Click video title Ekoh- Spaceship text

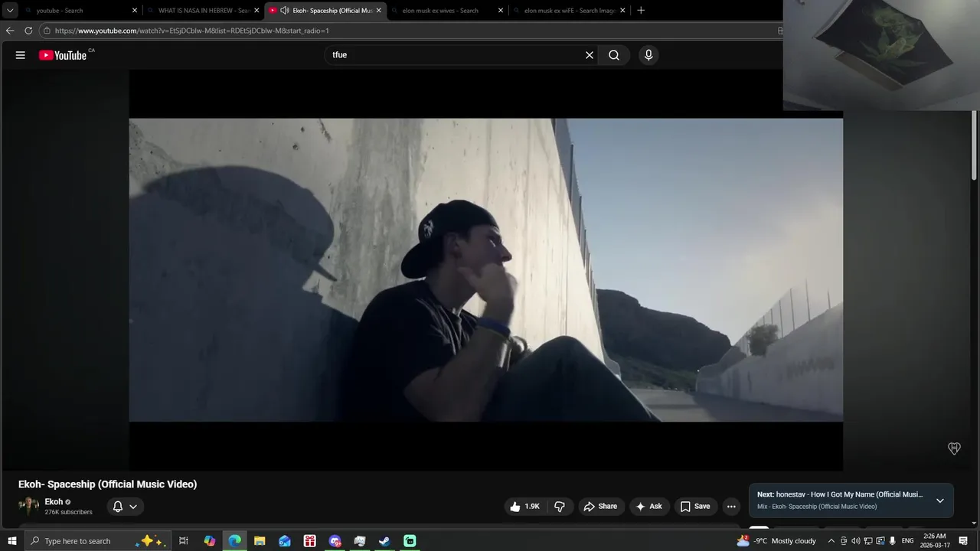tap(107, 484)
